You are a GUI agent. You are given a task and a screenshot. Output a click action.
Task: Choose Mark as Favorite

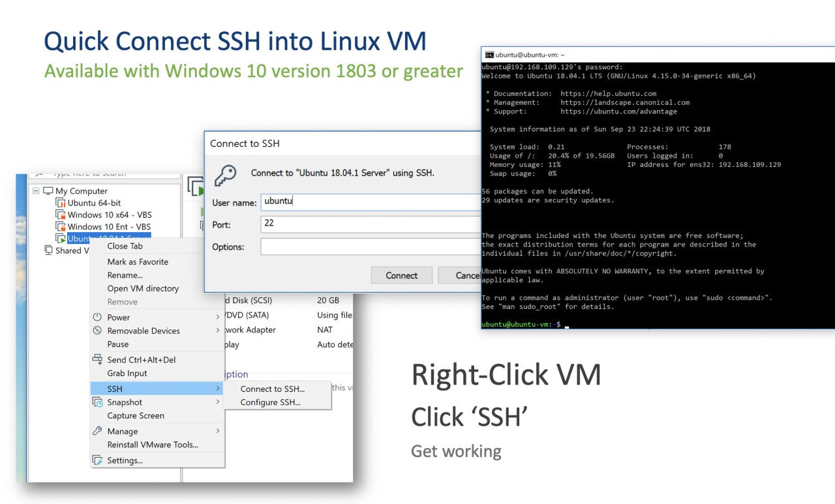tap(138, 261)
